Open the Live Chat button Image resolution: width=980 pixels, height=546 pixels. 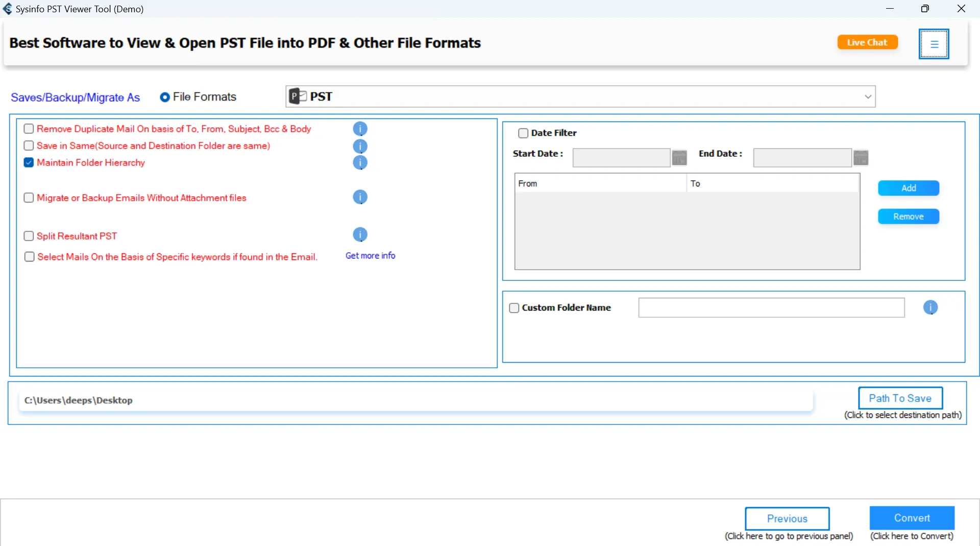pyautogui.click(x=867, y=42)
